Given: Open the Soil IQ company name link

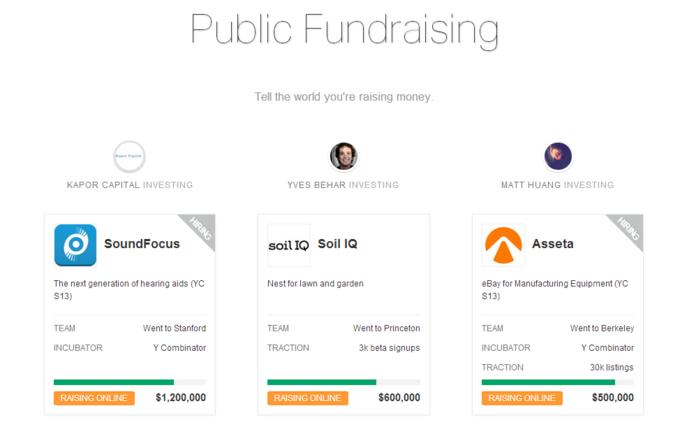Looking at the screenshot, I should (337, 244).
